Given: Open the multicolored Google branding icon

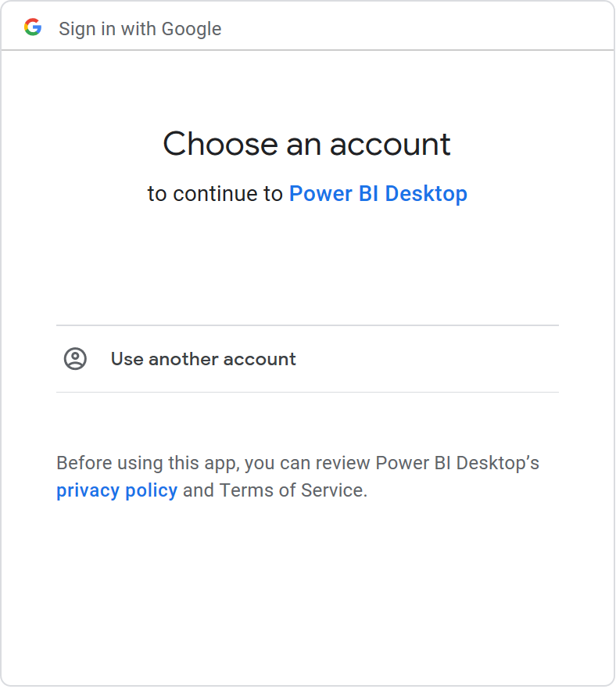Looking at the screenshot, I should click(x=34, y=28).
